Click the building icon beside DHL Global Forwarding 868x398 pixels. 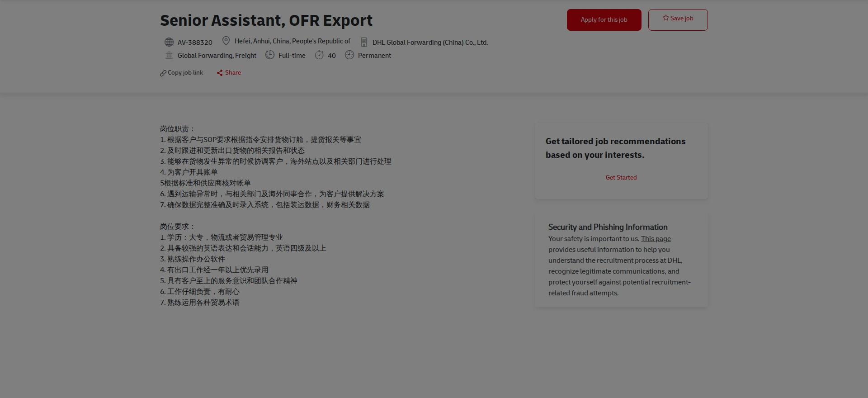[x=364, y=42]
